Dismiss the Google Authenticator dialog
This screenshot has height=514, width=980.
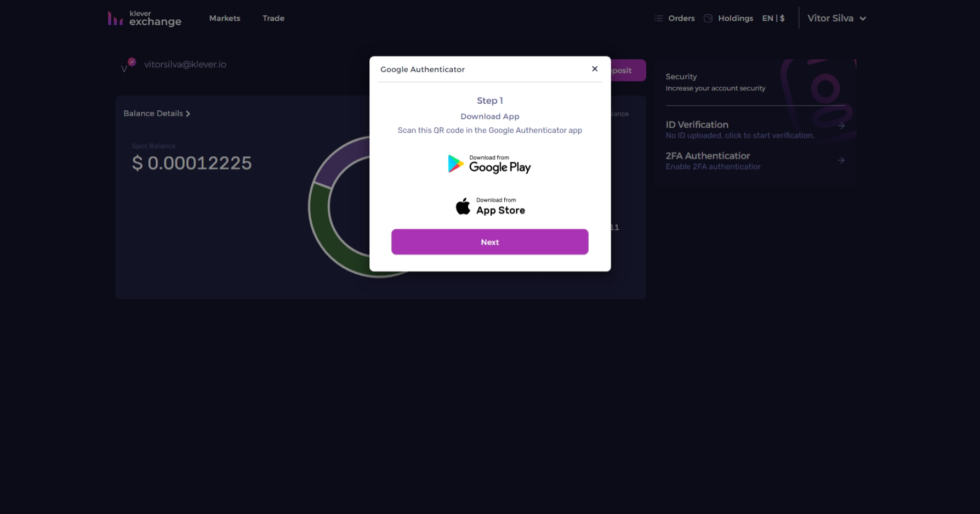(x=594, y=69)
